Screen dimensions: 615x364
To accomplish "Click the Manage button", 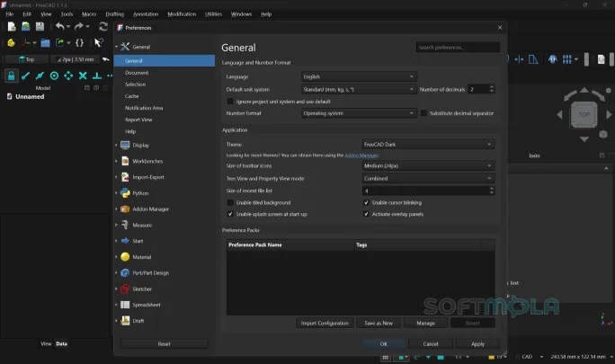I will pyautogui.click(x=425, y=324).
